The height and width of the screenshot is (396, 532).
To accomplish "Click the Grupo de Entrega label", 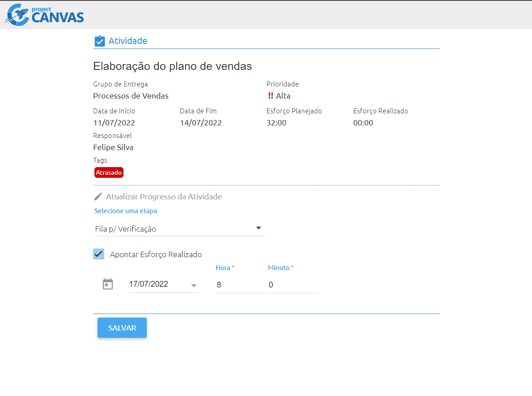I will (x=120, y=84).
